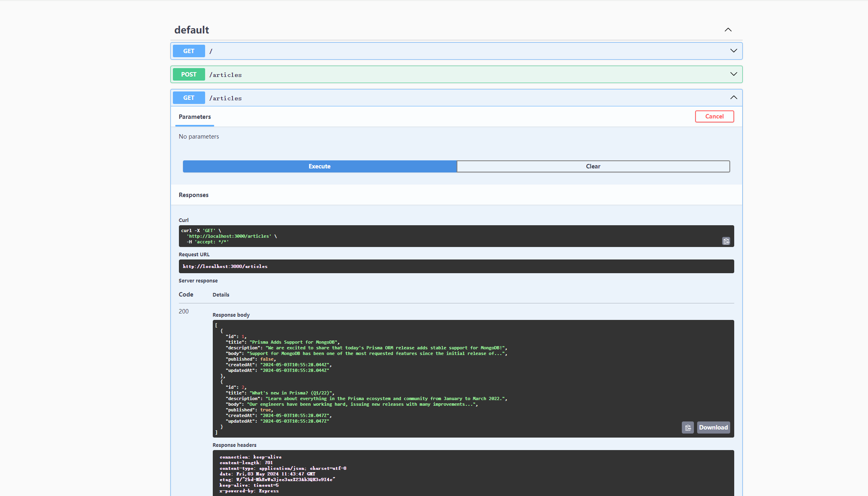Image resolution: width=868 pixels, height=496 pixels.
Task: Download the response body
Action: pos(713,428)
